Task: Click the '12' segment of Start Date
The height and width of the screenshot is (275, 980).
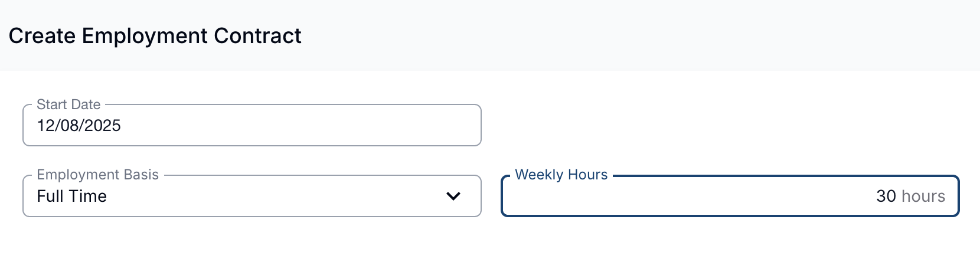Action: click(45, 126)
